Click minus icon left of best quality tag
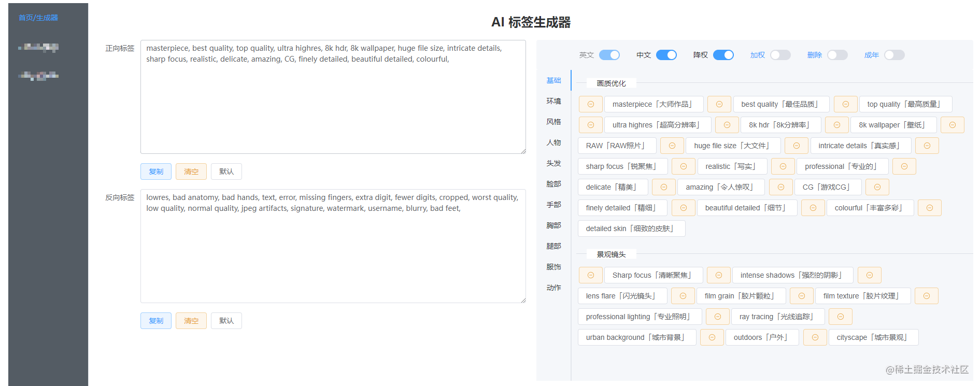980x386 pixels. point(719,104)
